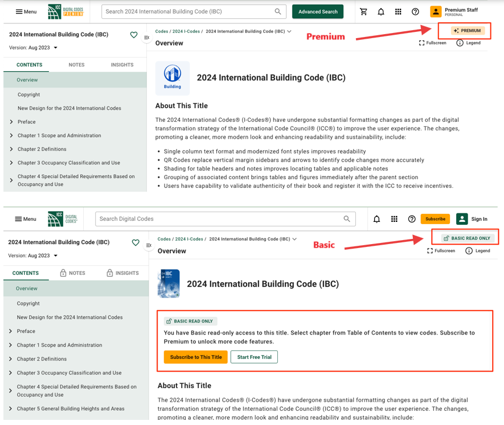This screenshot has height=425, width=504.
Task: Expand Chapter 1 Scope and Administration in Premium contents
Action: click(11, 135)
